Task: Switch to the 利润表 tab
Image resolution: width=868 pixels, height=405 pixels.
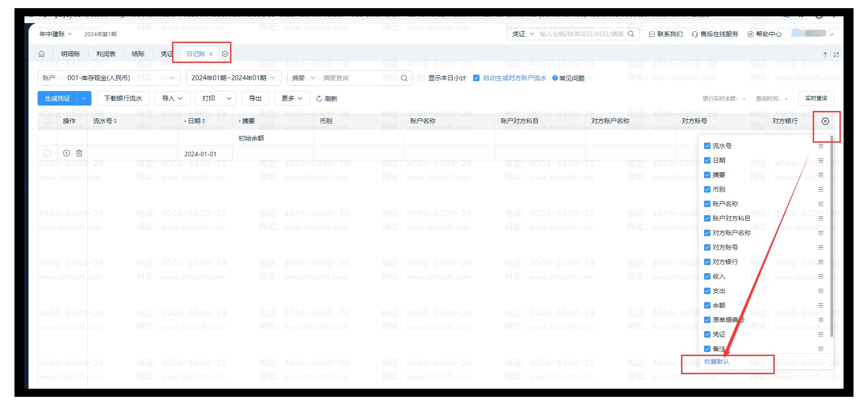Action: click(x=106, y=54)
